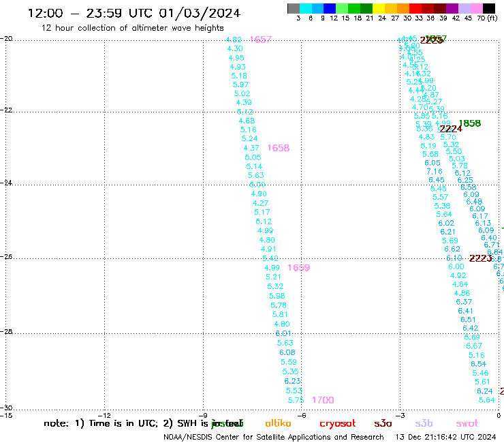The height and width of the screenshot is (443, 504).
Task: Click the -24 latitude axis label
Action: (6, 183)
